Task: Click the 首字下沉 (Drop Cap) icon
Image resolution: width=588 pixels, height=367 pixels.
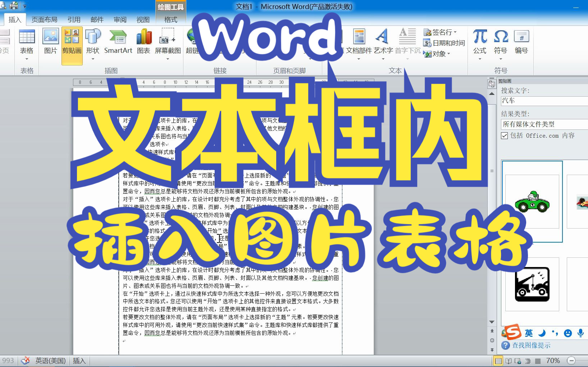Action: (x=407, y=36)
